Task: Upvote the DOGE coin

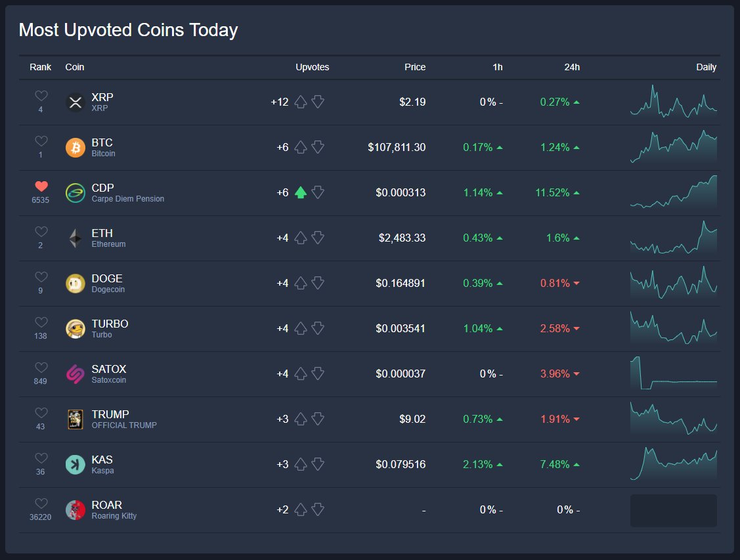Action: tap(301, 283)
